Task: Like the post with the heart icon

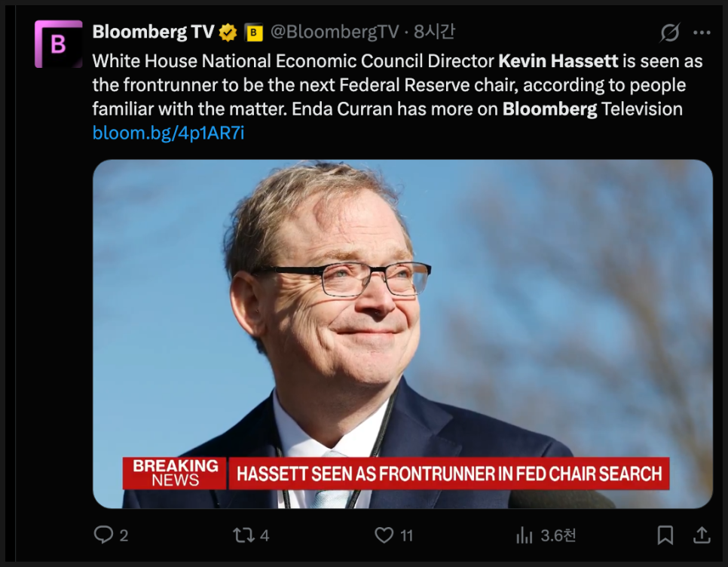Action: click(x=384, y=535)
